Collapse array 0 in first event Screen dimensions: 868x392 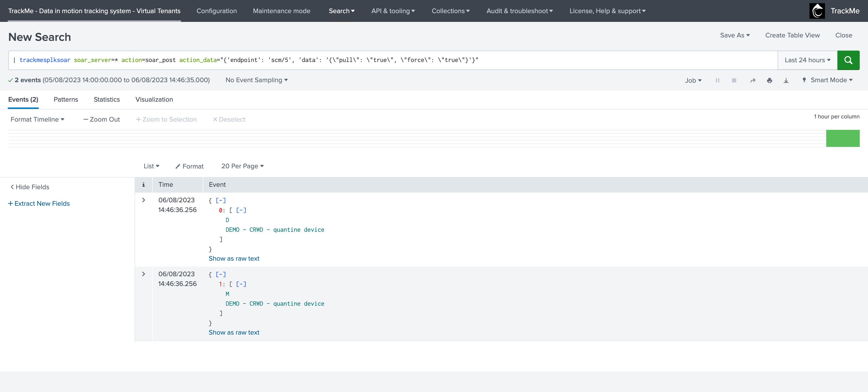click(241, 210)
